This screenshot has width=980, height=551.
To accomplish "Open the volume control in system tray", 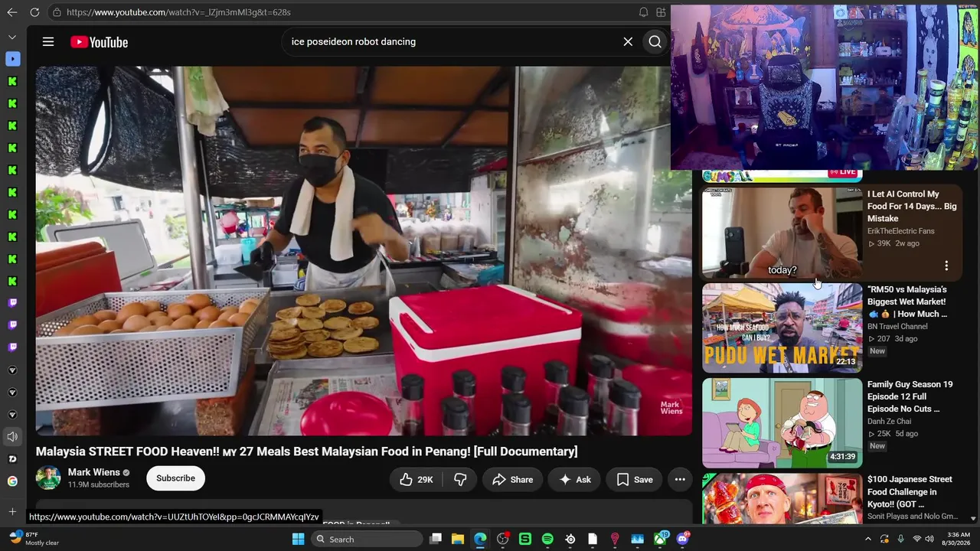I will click(x=929, y=540).
